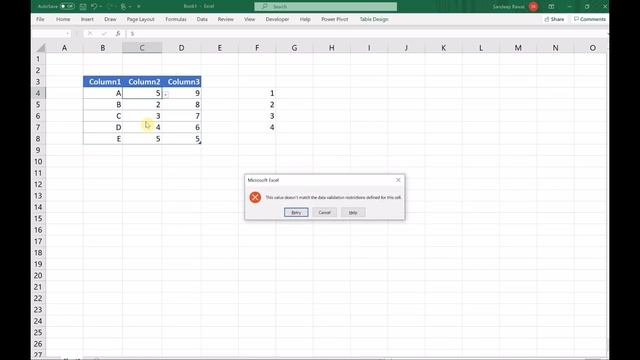
Task: Click the Column3 table header cell
Action: pyautogui.click(x=182, y=82)
